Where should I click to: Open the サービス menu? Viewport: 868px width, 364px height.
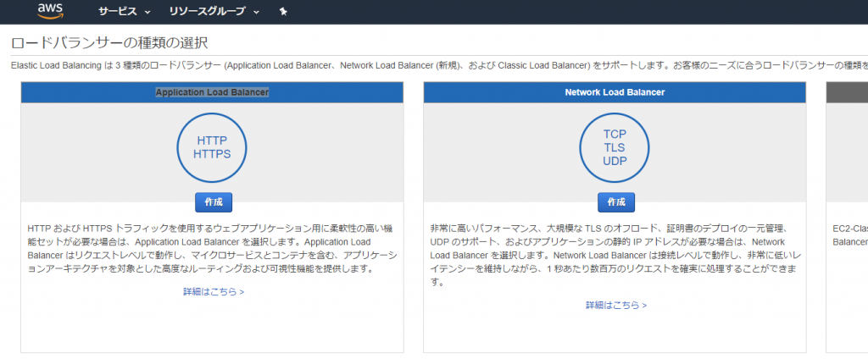116,12
